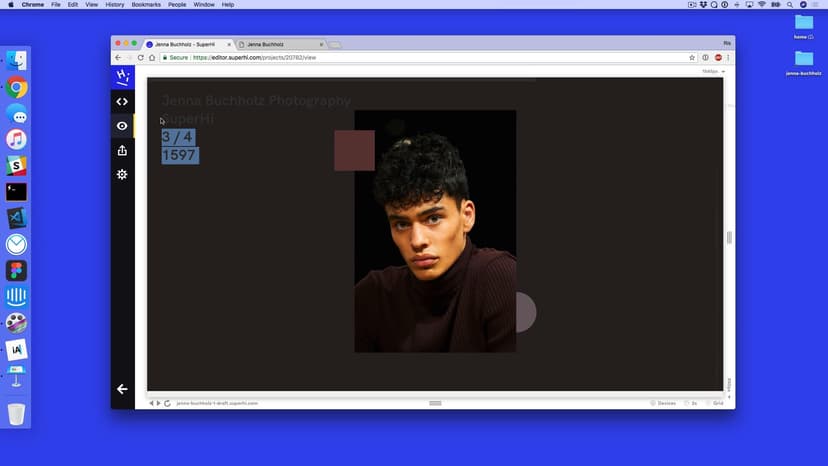Bookmark this page with the star icon
The image size is (828, 466).
tap(692, 58)
